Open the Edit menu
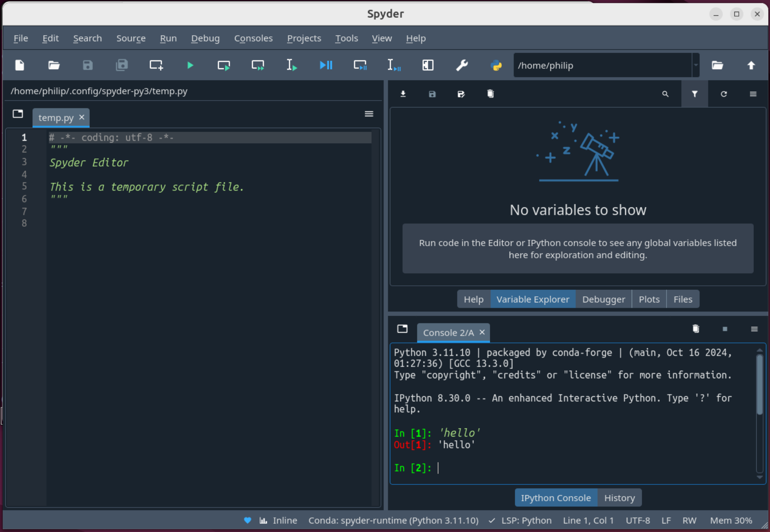Viewport: 770px width, 532px height. [51, 38]
